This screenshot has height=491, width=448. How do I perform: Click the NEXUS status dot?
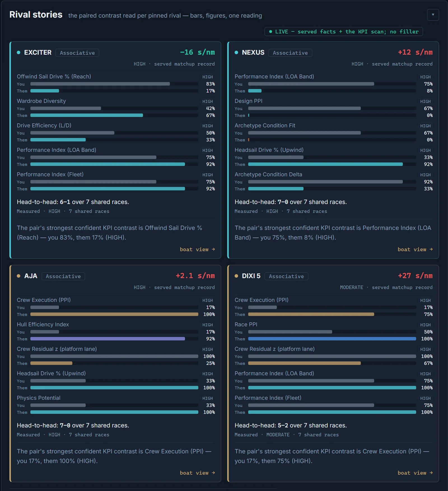(236, 52)
